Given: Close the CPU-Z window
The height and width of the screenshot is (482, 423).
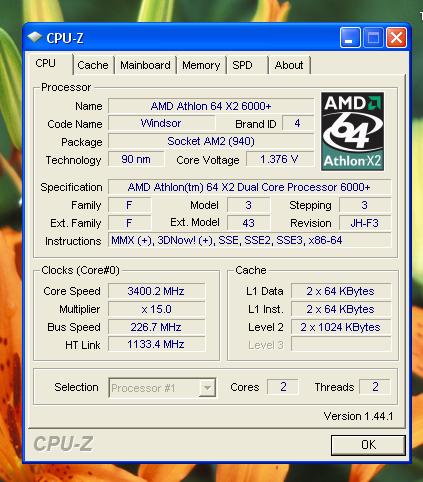Looking at the screenshot, I should pos(396,37).
